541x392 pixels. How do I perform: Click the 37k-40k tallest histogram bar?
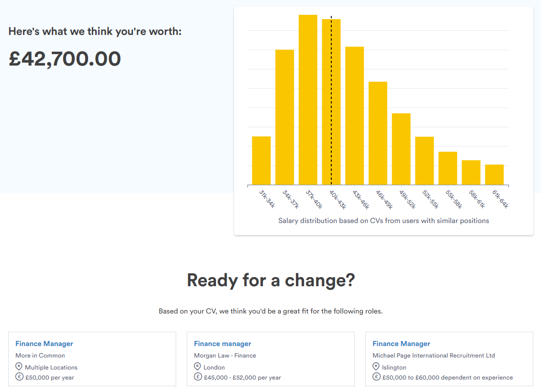tap(308, 101)
